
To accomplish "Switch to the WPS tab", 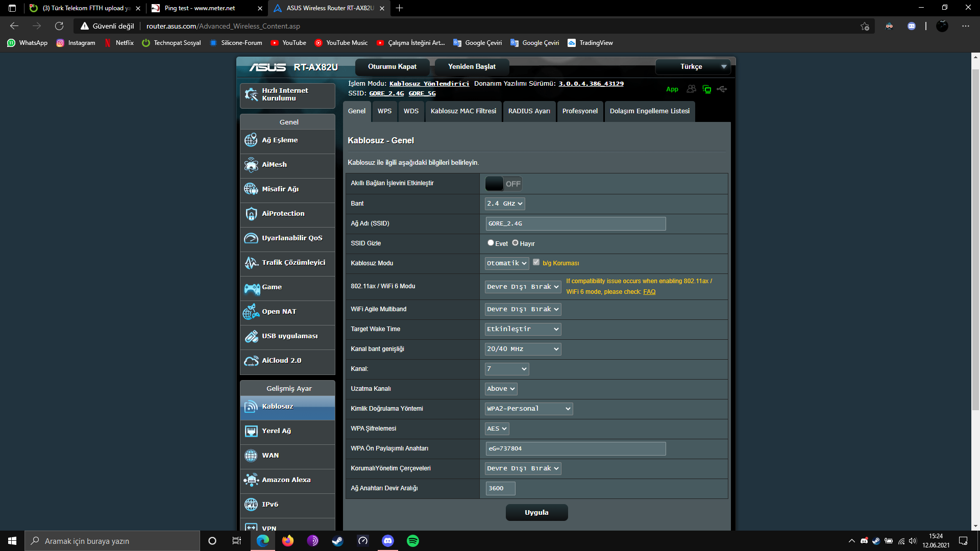I will (x=384, y=111).
